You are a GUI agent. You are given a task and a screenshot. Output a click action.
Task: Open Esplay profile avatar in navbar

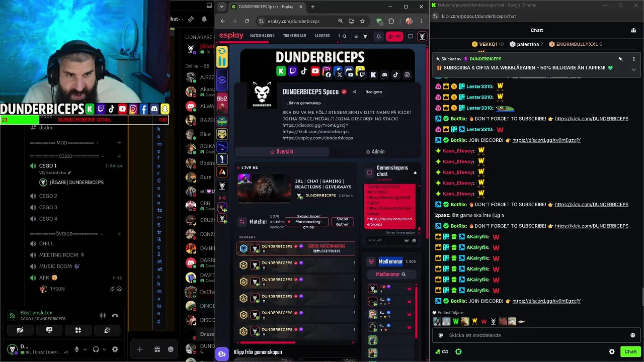tap(422, 36)
